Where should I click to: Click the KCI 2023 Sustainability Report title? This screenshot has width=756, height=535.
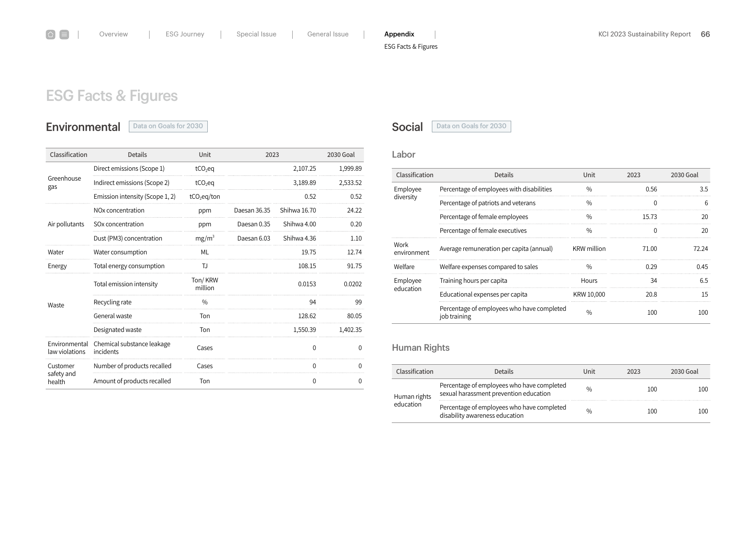pyautogui.click(x=644, y=34)
